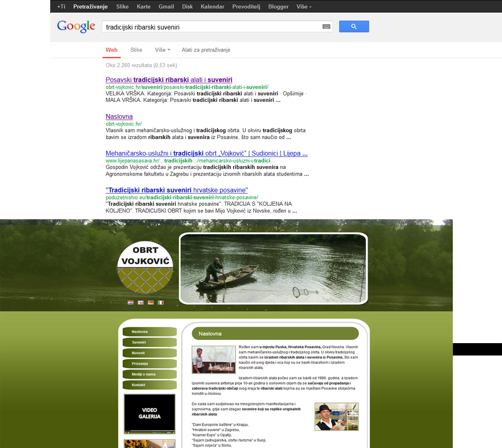Click the obrt-vojkovic.hr/ green URL

point(123,124)
